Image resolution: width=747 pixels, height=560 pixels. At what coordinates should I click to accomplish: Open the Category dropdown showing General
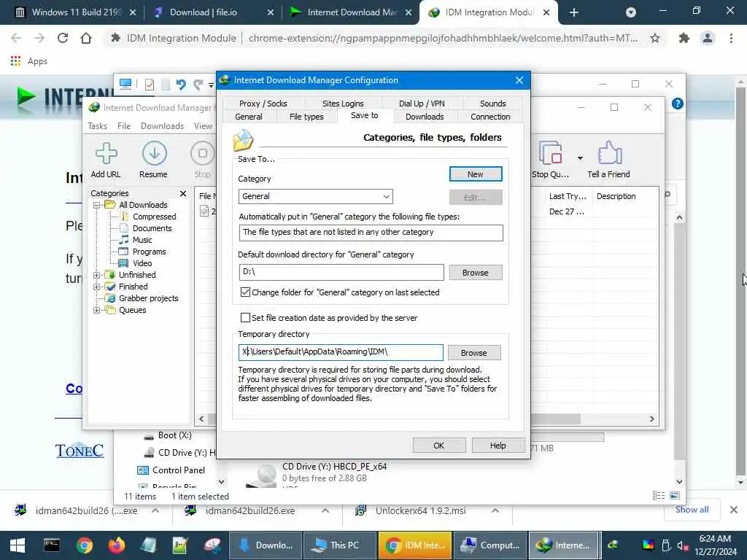click(315, 196)
